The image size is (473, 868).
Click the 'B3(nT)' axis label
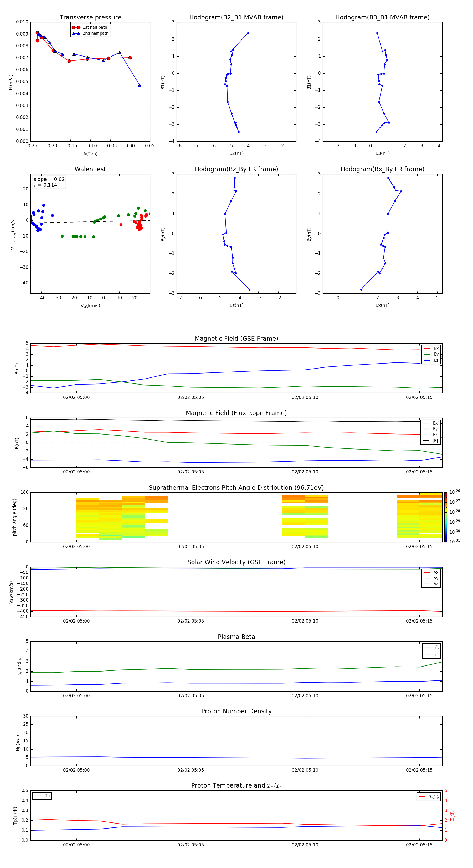click(x=382, y=153)
